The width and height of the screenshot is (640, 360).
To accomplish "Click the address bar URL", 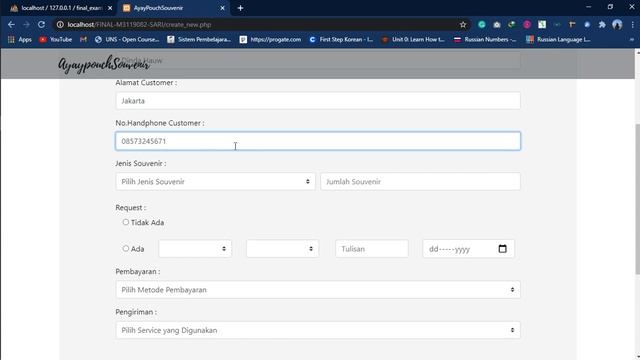I will tap(139, 25).
